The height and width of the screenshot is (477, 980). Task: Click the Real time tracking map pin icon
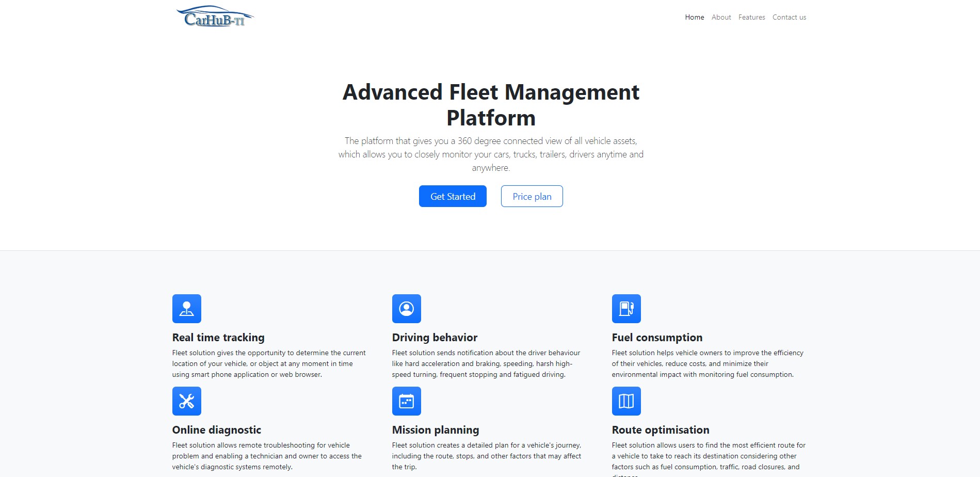[187, 309]
